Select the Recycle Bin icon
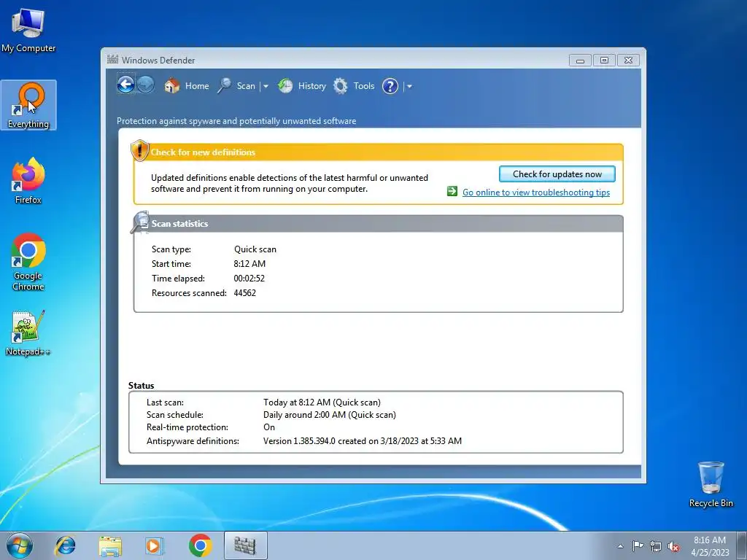 click(x=711, y=484)
